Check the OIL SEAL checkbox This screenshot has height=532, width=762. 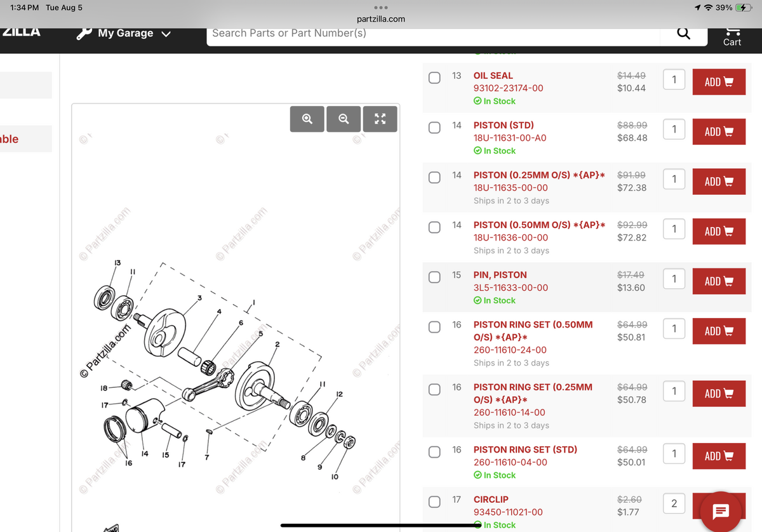[434, 78]
